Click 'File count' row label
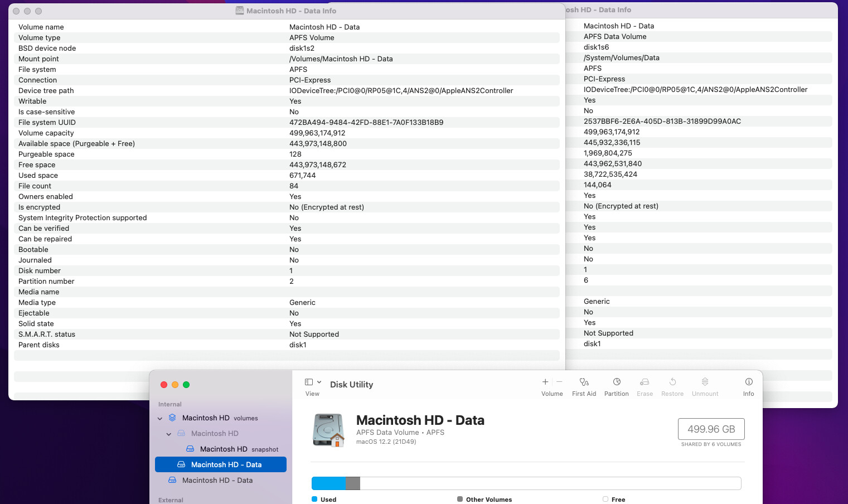 tap(35, 186)
